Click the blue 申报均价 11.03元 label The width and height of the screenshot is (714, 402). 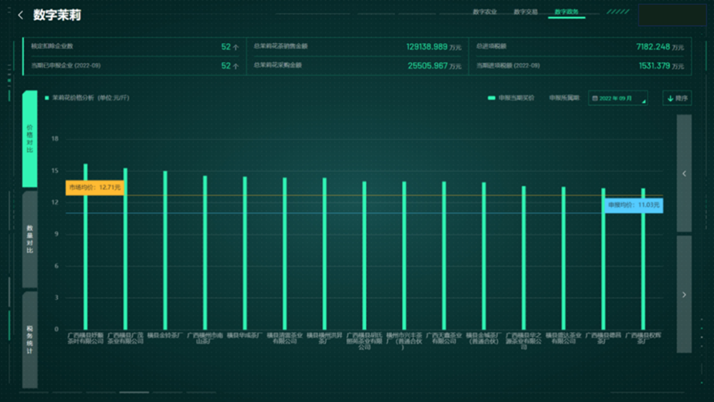[x=634, y=205]
